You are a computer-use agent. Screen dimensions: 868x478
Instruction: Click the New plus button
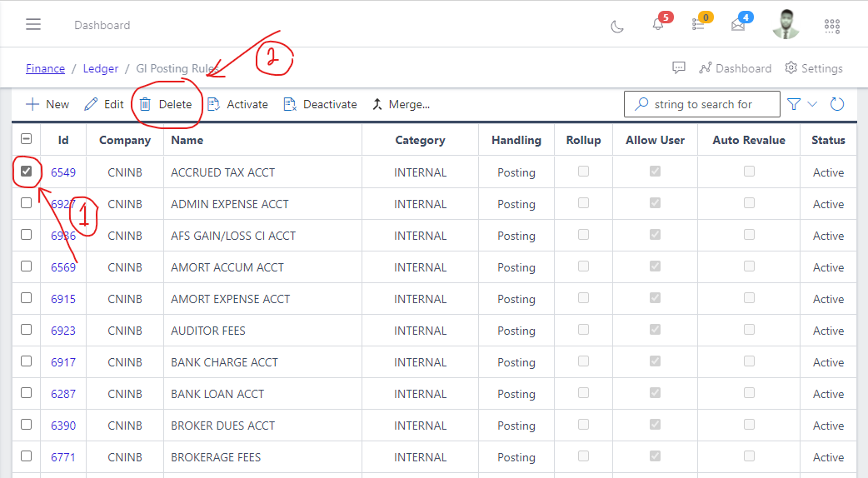pyautogui.click(x=47, y=104)
